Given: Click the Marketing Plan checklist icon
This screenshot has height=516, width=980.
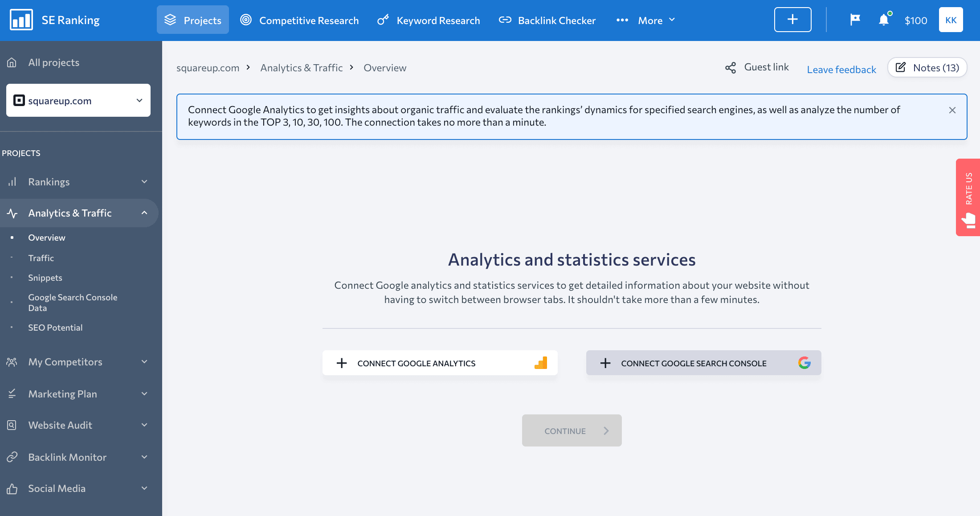Looking at the screenshot, I should (12, 394).
